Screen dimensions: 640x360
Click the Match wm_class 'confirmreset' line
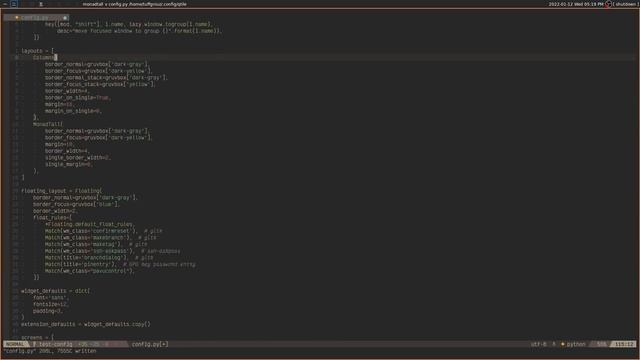click(104, 231)
